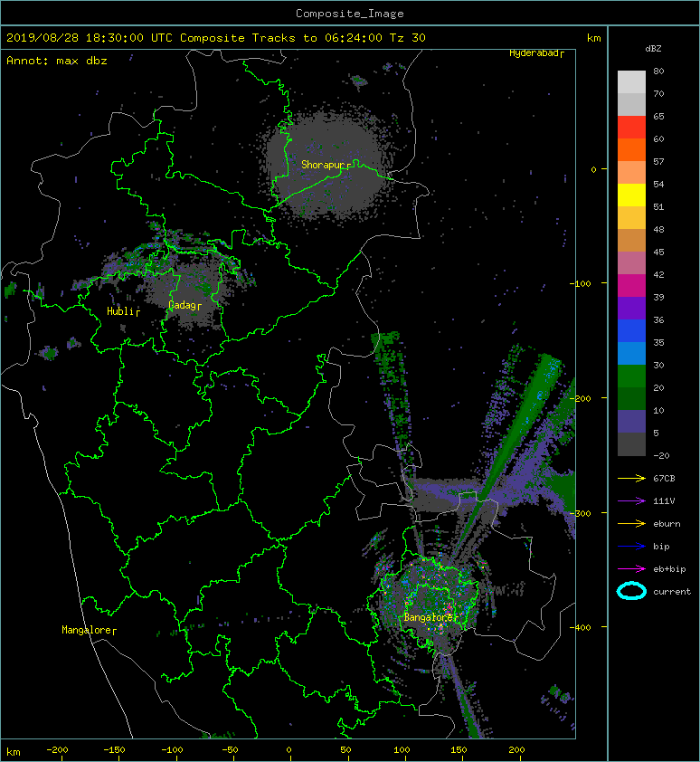Click the magenta eb+bip track arrow
This screenshot has width=700, height=762.
tap(631, 569)
